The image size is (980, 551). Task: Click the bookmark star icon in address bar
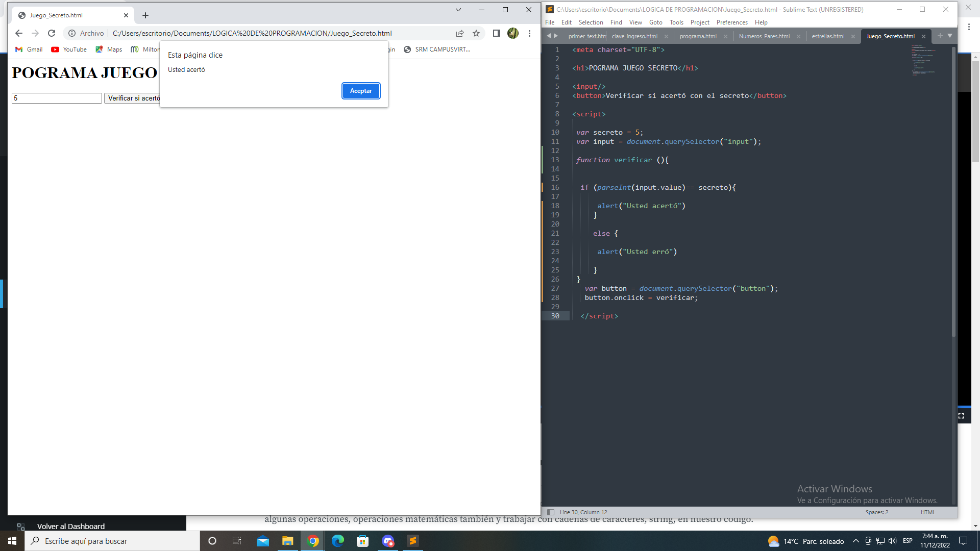point(476,33)
